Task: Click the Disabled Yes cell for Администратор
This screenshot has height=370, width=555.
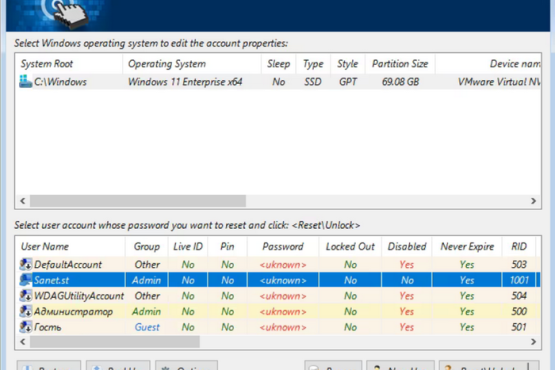Action: [x=407, y=311]
